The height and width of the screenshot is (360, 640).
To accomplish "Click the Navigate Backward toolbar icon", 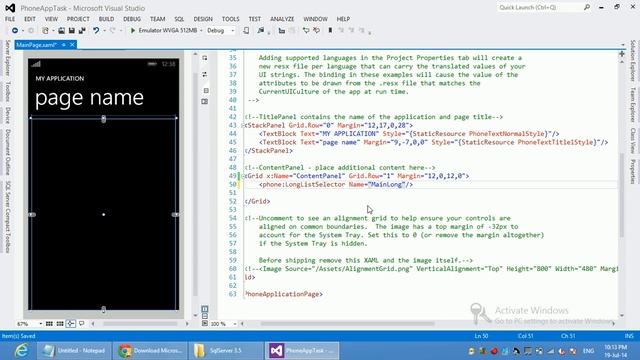I will click(x=15, y=31).
